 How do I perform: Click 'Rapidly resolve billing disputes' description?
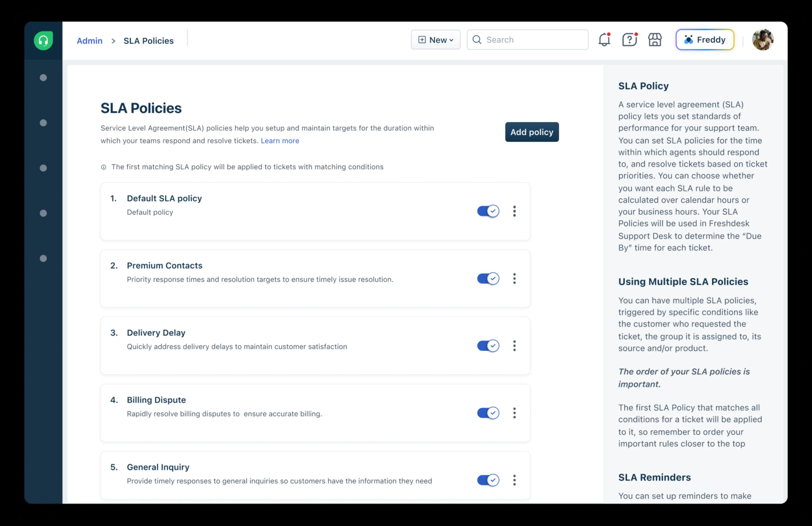(x=224, y=414)
